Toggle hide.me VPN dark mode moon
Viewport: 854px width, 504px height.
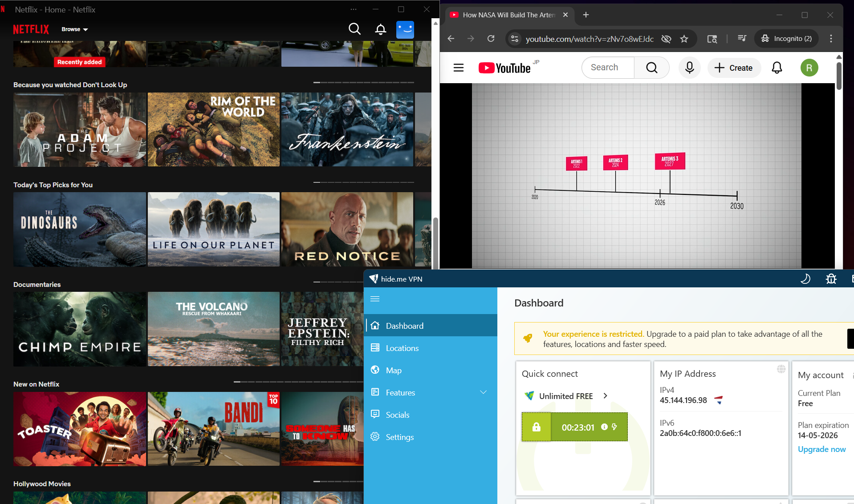(805, 279)
